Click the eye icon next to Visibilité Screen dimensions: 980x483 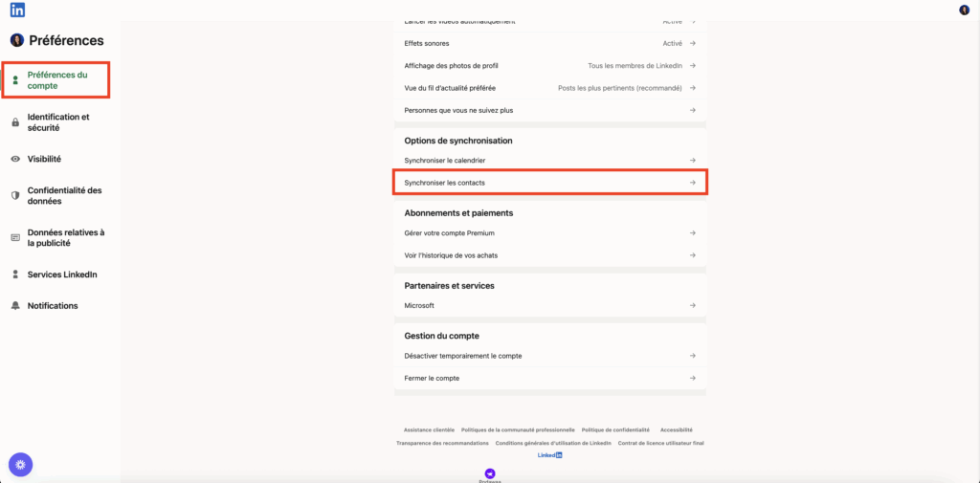click(x=15, y=159)
